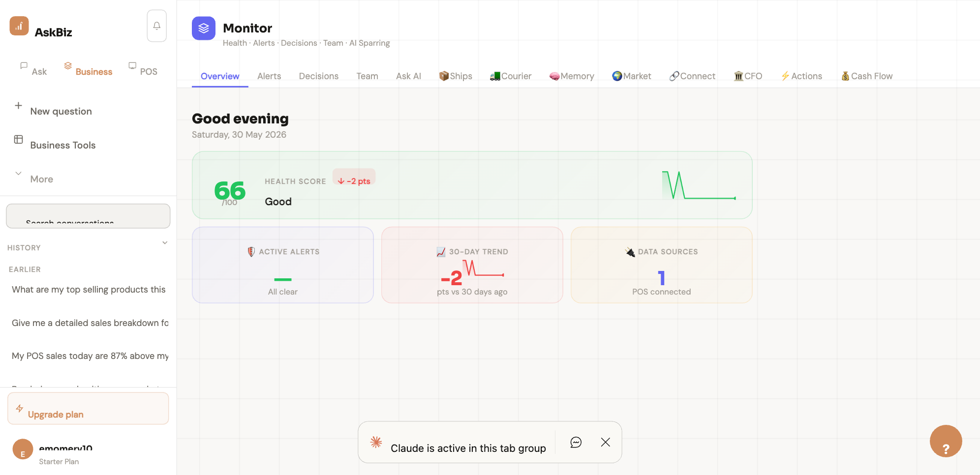Screen dimensions: 980x475
Task: Switch to the Overview tab
Action: point(220,76)
